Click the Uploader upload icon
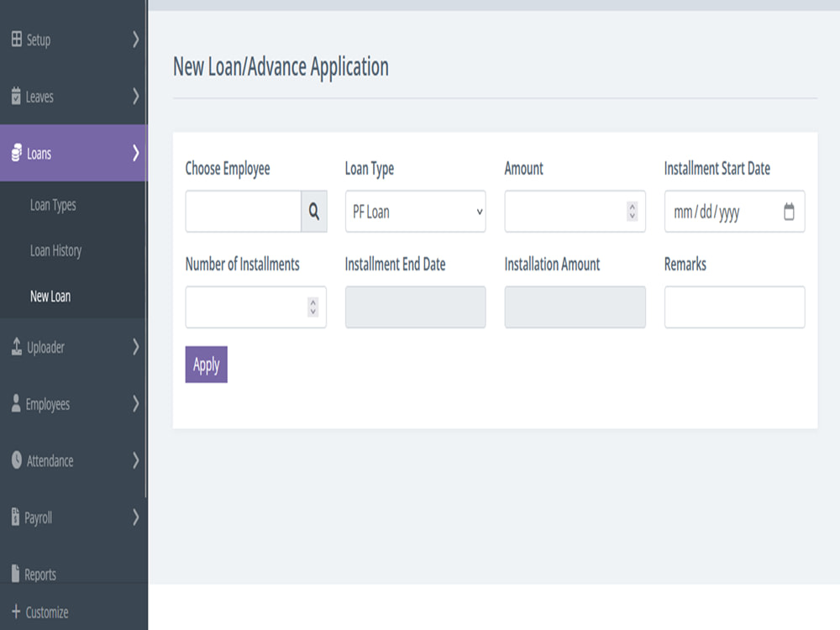The width and height of the screenshot is (840, 630). tap(16, 347)
